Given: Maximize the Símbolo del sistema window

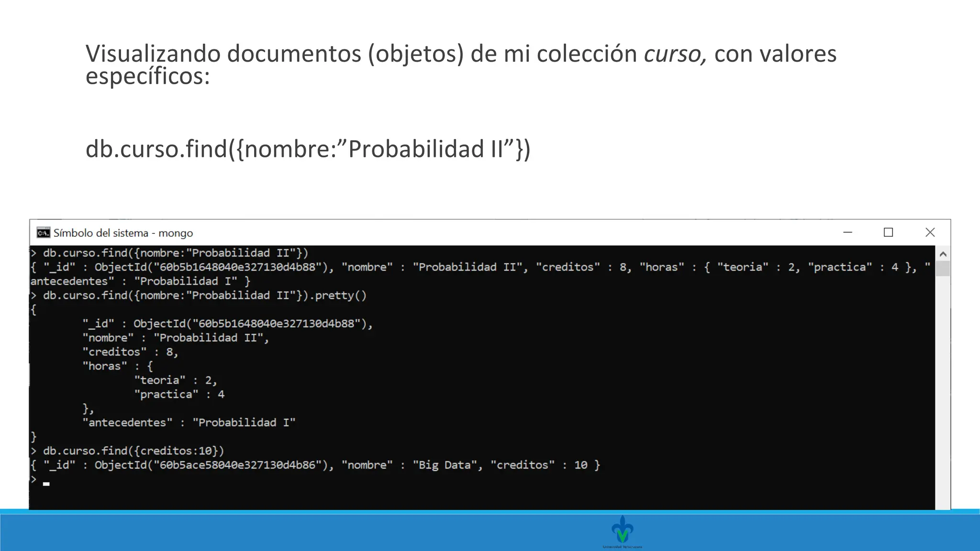Looking at the screenshot, I should 889,232.
